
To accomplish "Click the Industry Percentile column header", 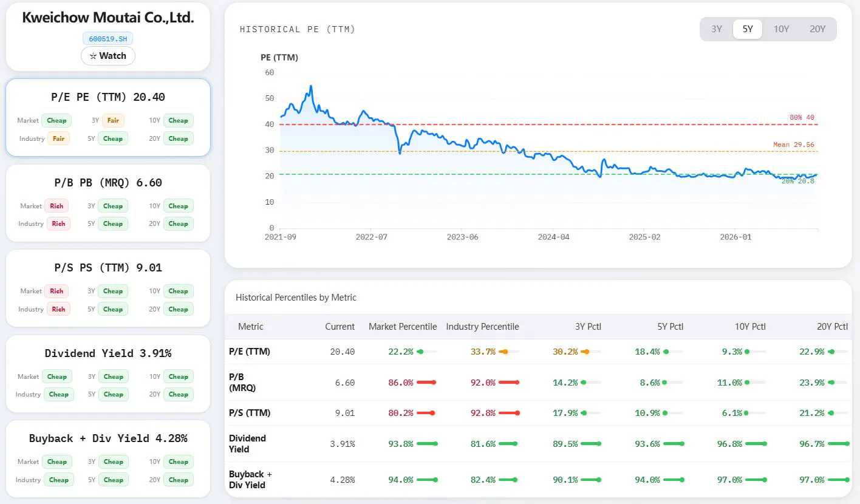I will point(483,327).
